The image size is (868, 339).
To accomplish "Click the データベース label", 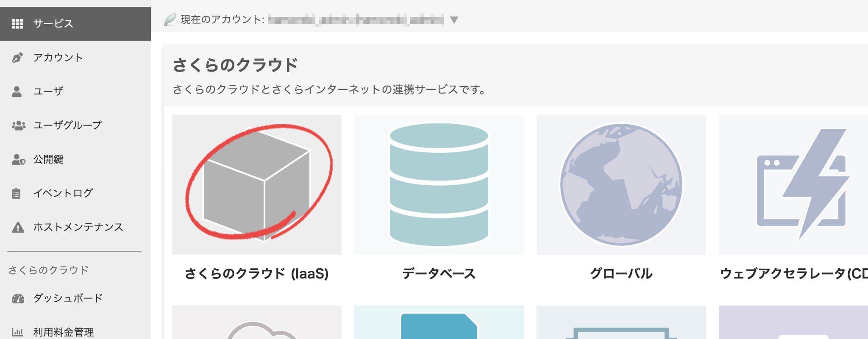I will coord(439,274).
